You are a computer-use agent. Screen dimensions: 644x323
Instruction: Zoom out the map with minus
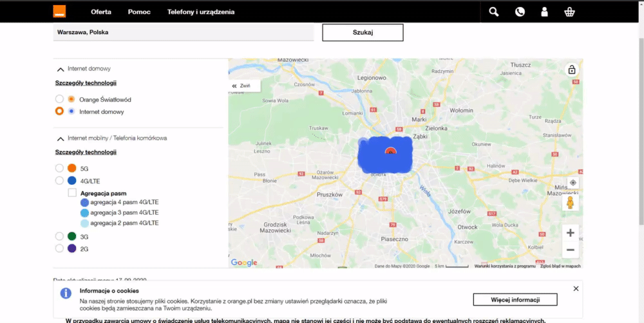tap(570, 250)
